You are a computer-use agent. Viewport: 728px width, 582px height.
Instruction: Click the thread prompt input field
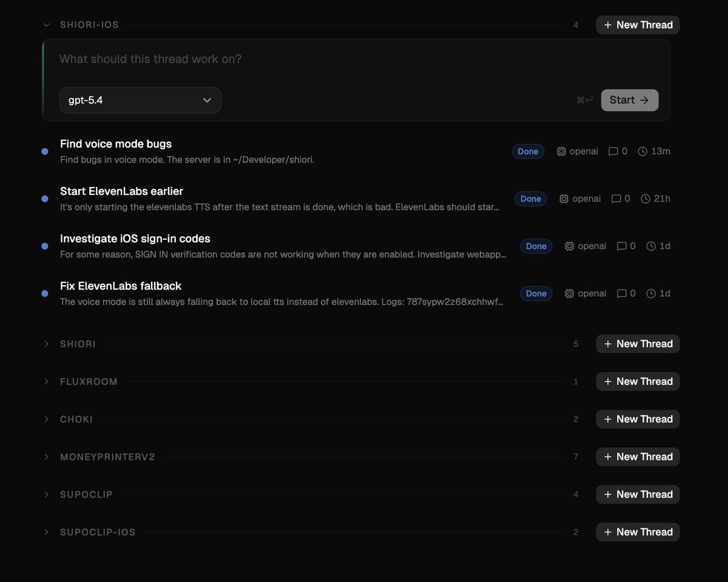click(x=243, y=59)
